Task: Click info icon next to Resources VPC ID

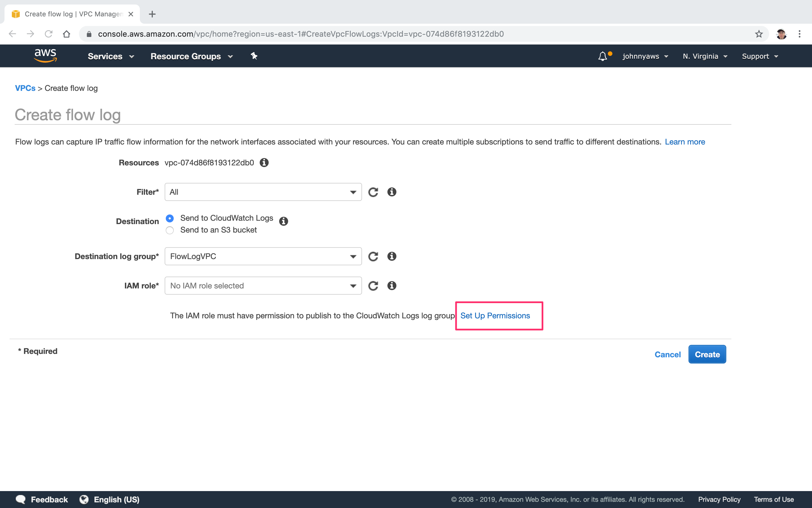Action: [264, 163]
